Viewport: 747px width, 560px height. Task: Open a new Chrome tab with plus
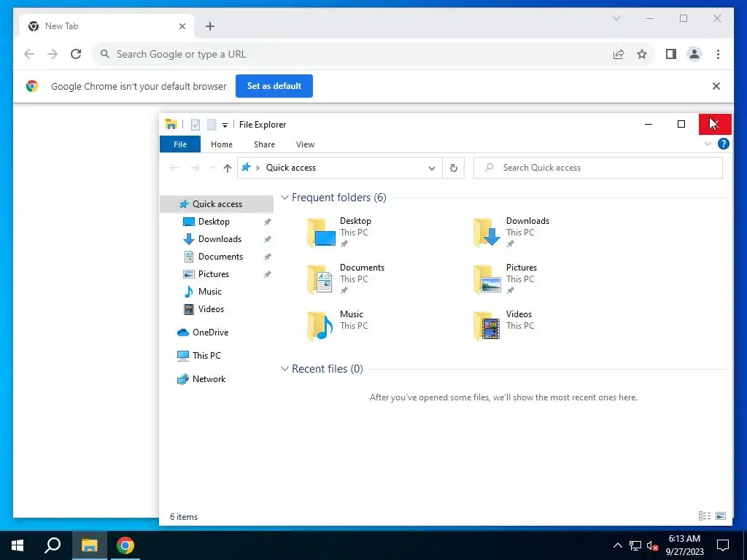(210, 26)
